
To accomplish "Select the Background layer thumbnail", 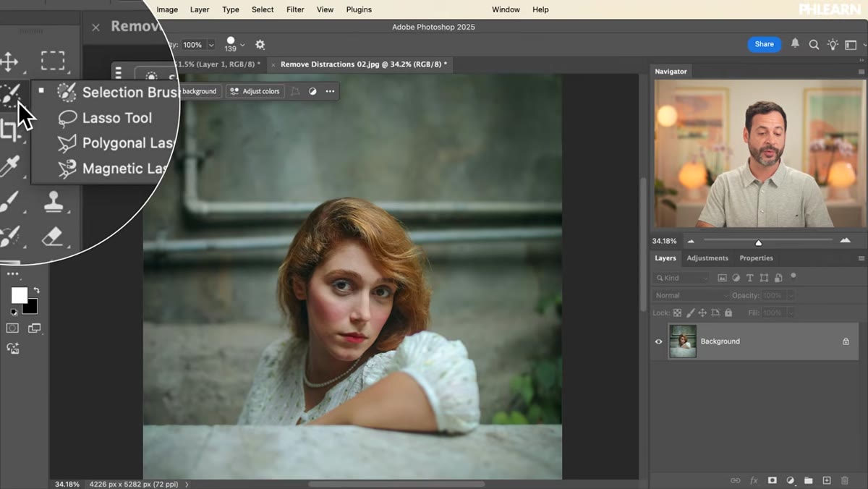I will pyautogui.click(x=683, y=341).
